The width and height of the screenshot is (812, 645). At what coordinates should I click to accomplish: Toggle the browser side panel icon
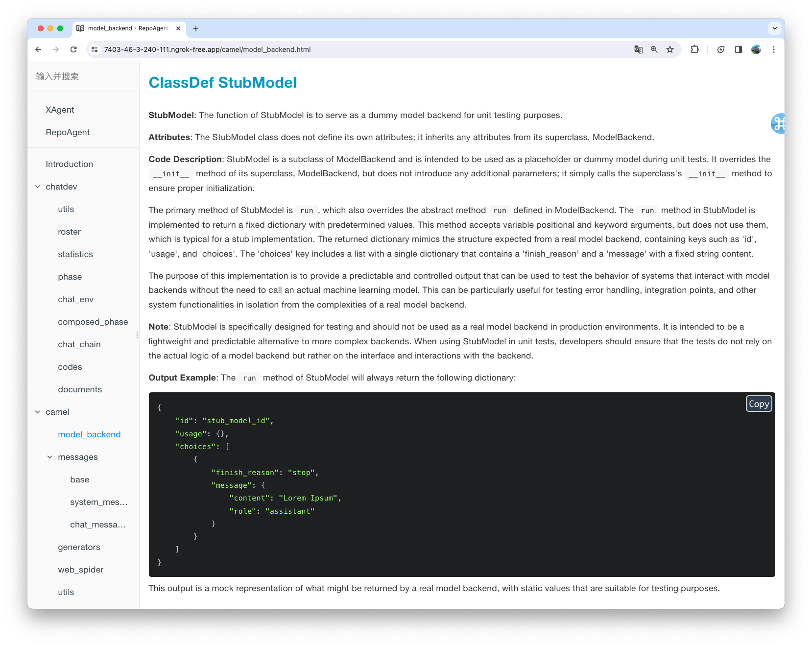click(739, 49)
